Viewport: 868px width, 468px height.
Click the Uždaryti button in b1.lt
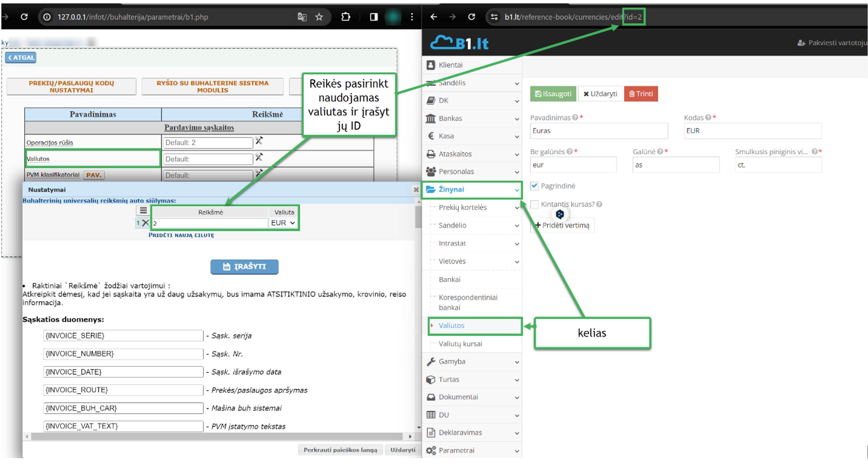(x=600, y=94)
